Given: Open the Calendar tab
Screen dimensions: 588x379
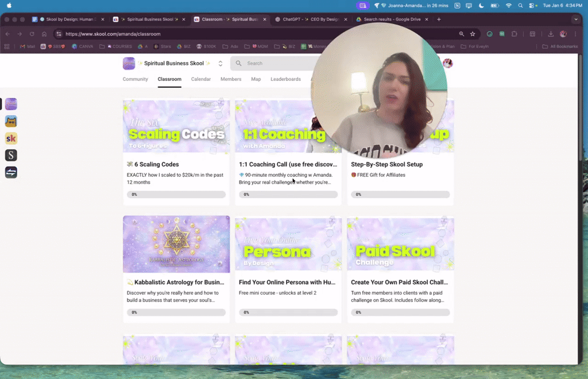Looking at the screenshot, I should click(x=201, y=79).
